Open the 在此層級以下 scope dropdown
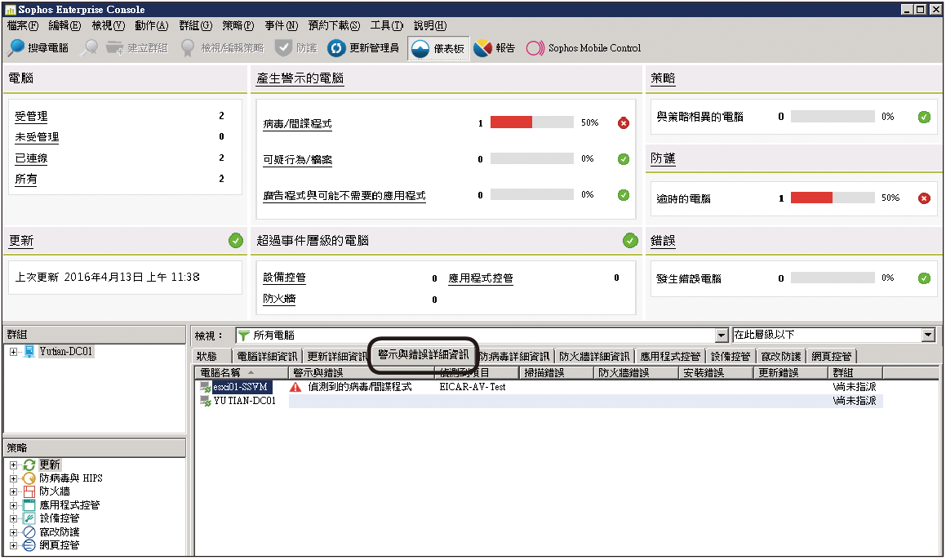This screenshot has width=946, height=560. [928, 335]
